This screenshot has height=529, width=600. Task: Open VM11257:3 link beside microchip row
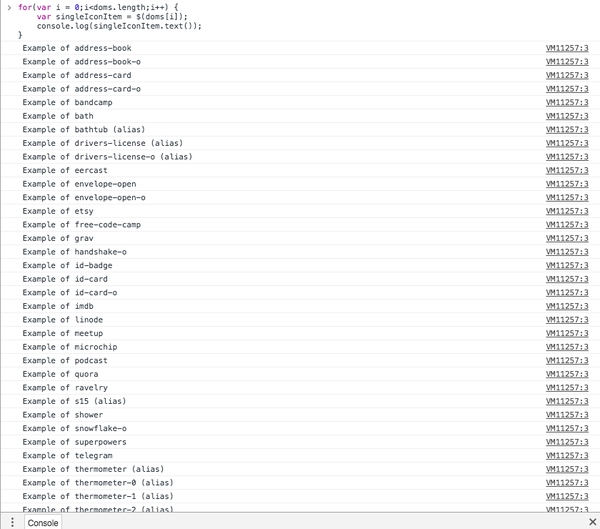(567, 347)
